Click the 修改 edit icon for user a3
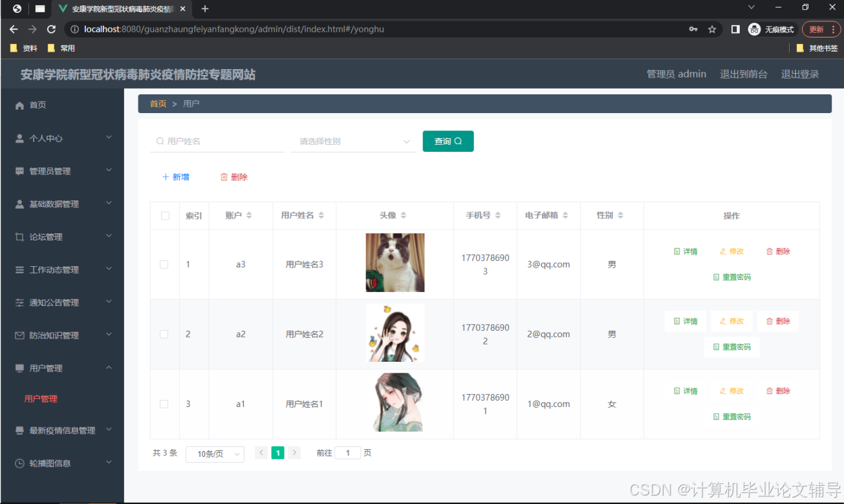The height and width of the screenshot is (504, 844). 724,251
